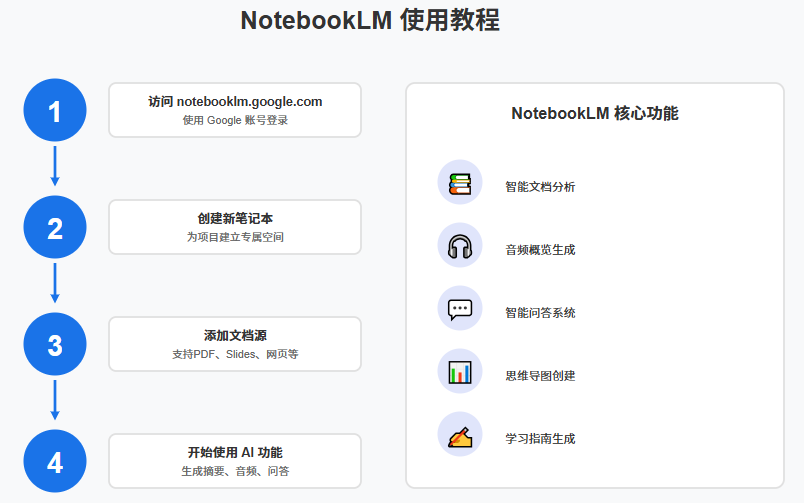Screen dimensions: 804x503
Task: Click the NotebookLM 使用教程 page title
Action: 370,21
